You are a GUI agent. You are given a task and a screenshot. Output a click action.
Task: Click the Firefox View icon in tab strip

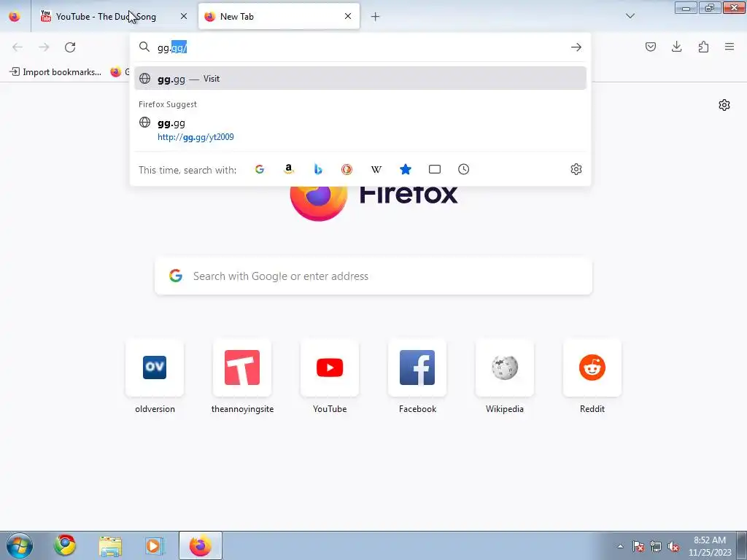tap(15, 16)
